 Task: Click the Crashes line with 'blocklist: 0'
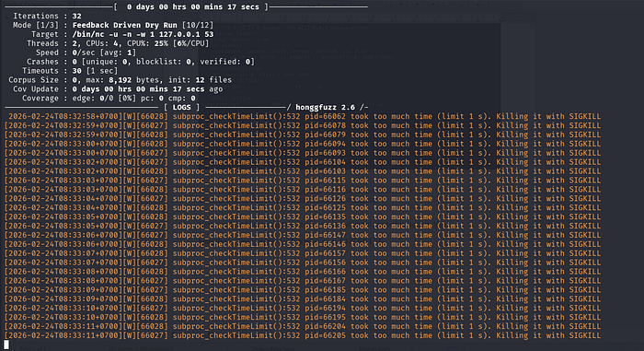141,62
